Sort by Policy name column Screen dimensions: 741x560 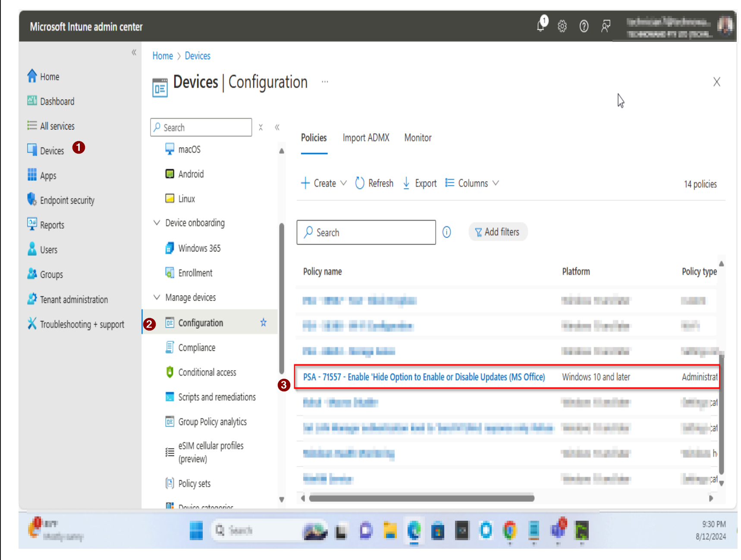(x=322, y=271)
